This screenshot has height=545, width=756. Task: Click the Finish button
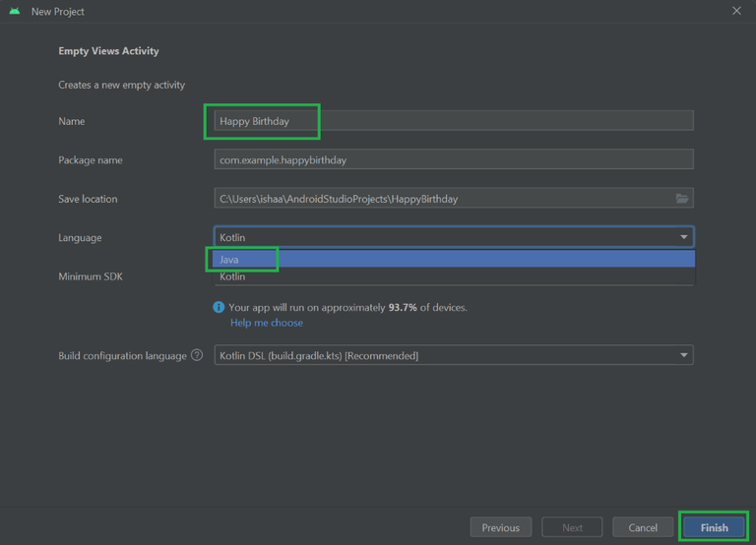(714, 527)
